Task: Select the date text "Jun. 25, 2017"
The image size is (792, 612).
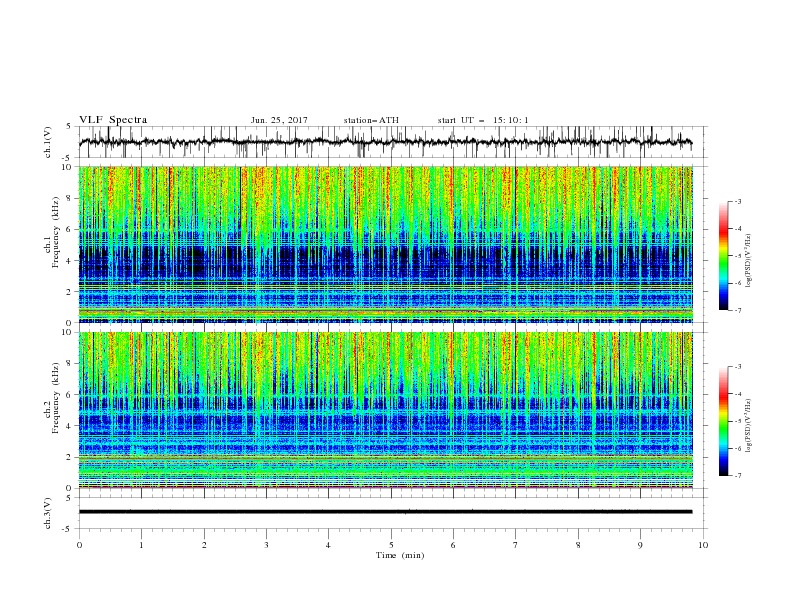Action: (279, 120)
